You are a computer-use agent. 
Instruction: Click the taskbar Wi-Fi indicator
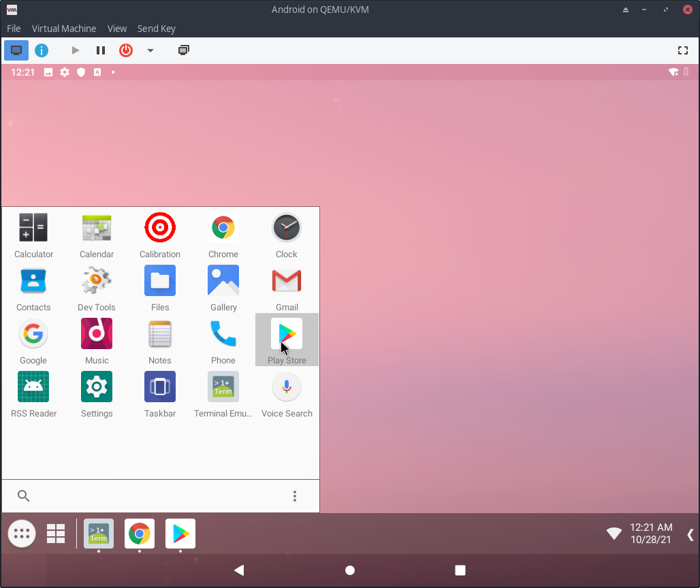pos(614,533)
